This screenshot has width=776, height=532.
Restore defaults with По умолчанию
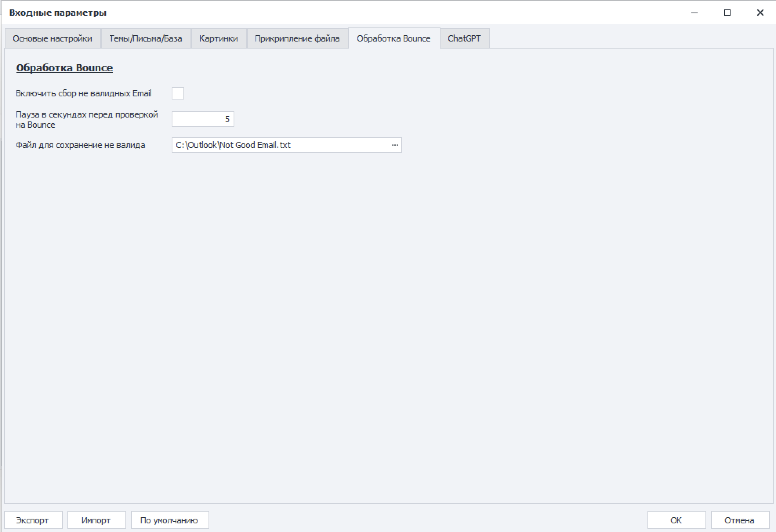(169, 520)
